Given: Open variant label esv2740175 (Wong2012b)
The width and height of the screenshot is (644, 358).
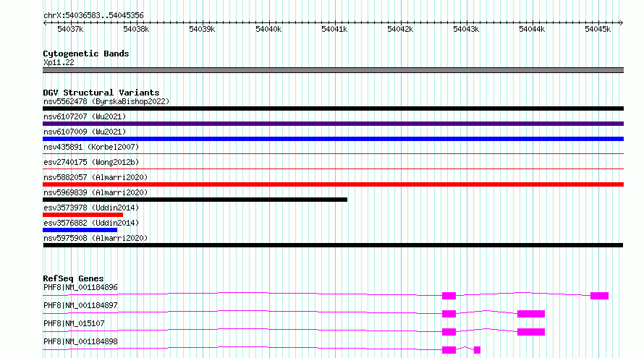Looking at the screenshot, I should pos(91,162).
